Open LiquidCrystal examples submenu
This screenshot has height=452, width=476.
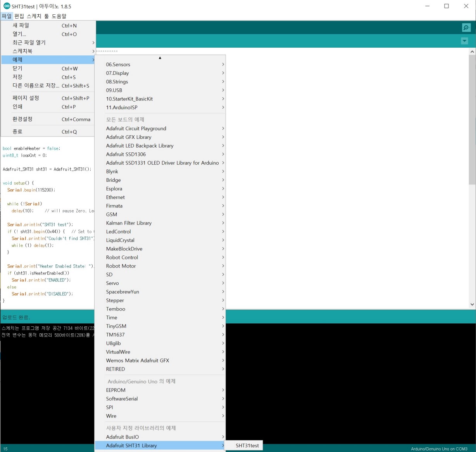pos(160,240)
